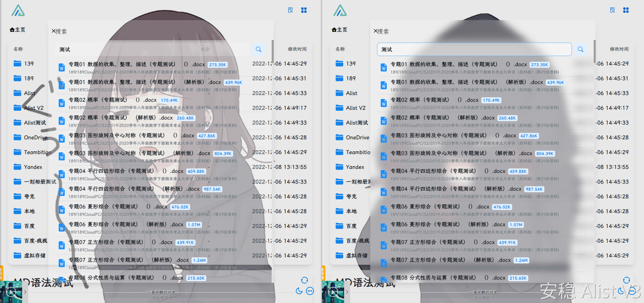Switch to grid view in left panel
644x303 pixels.
coord(304,10)
